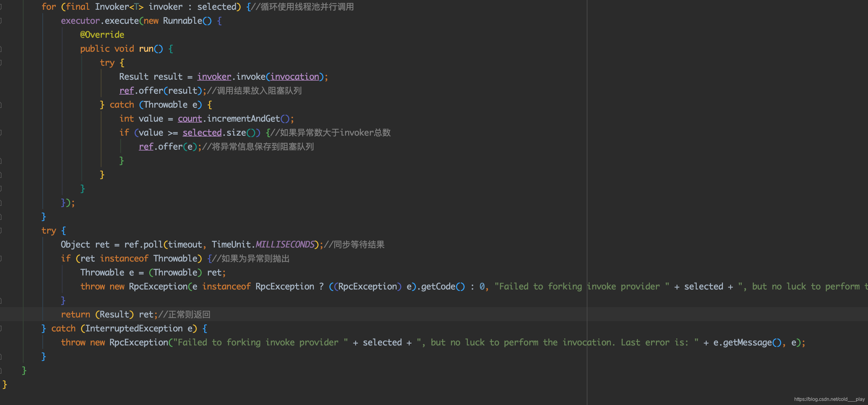
Task: Collapse the executor.execute line fold marker
Action: click(x=1, y=21)
